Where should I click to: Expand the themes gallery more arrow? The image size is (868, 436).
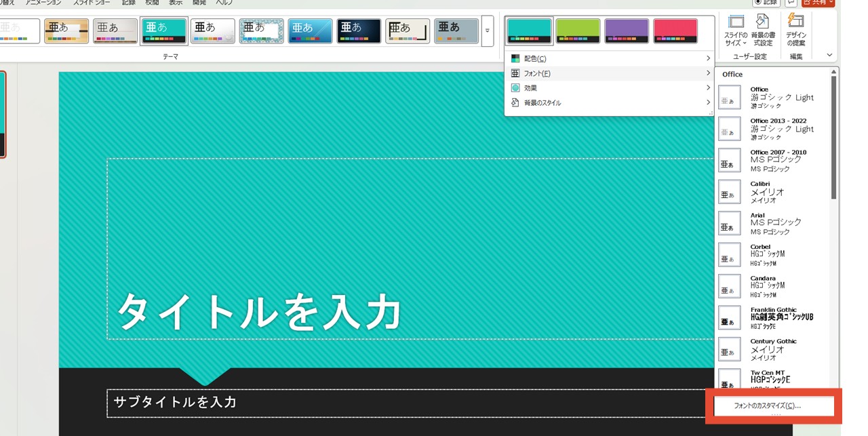(x=488, y=31)
